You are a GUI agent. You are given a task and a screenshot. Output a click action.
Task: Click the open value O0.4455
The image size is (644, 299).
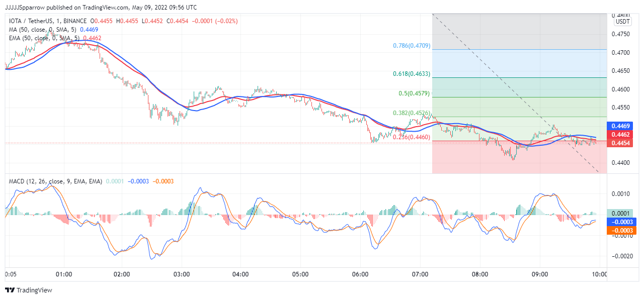[x=102, y=21]
